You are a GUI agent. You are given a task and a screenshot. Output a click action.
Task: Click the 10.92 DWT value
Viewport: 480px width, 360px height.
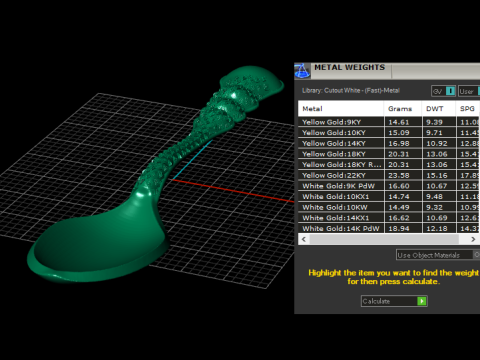[x=437, y=143]
